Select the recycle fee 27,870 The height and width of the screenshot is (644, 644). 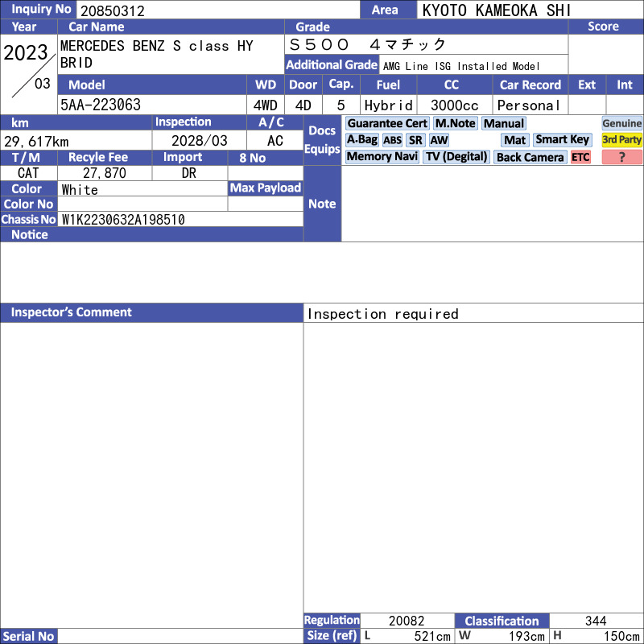tap(105, 173)
